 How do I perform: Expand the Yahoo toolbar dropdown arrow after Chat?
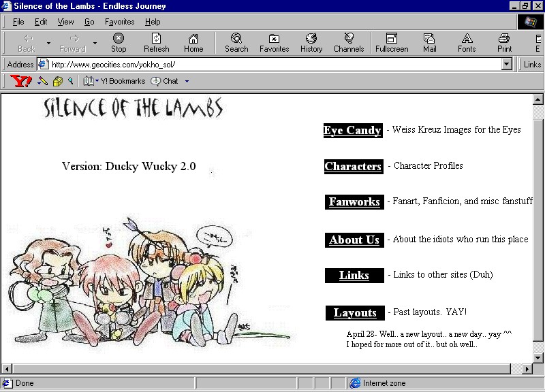187,81
